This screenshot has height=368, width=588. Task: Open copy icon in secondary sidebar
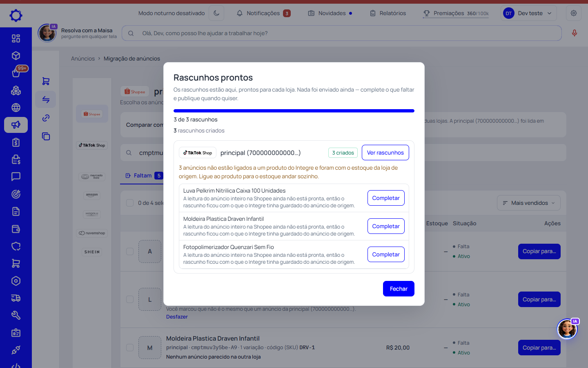[46, 136]
